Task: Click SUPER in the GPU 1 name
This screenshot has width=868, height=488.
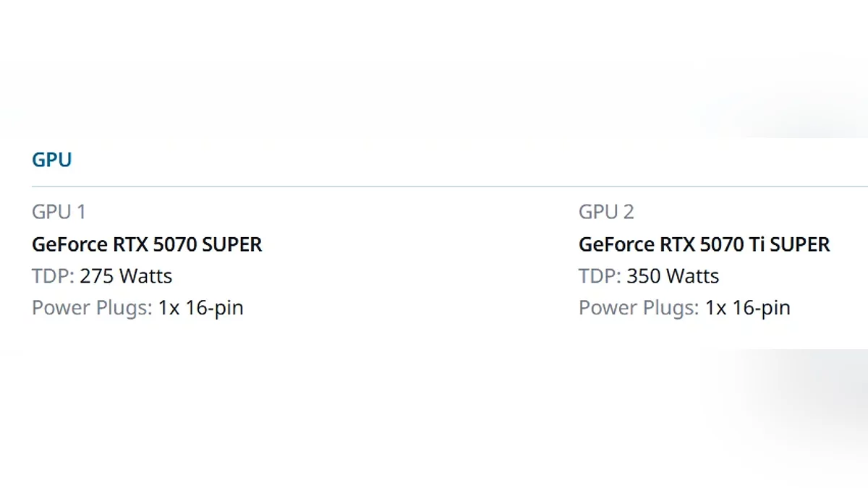Action: pos(231,244)
